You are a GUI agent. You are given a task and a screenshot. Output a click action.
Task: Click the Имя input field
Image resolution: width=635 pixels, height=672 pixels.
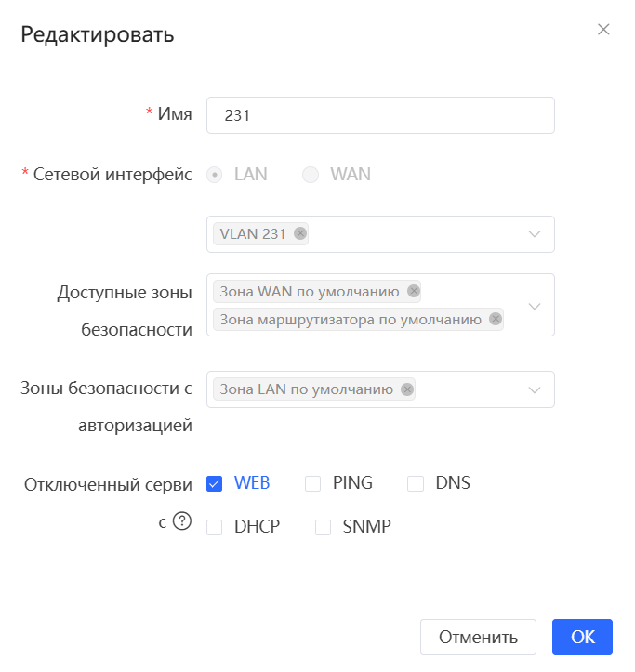[380, 115]
